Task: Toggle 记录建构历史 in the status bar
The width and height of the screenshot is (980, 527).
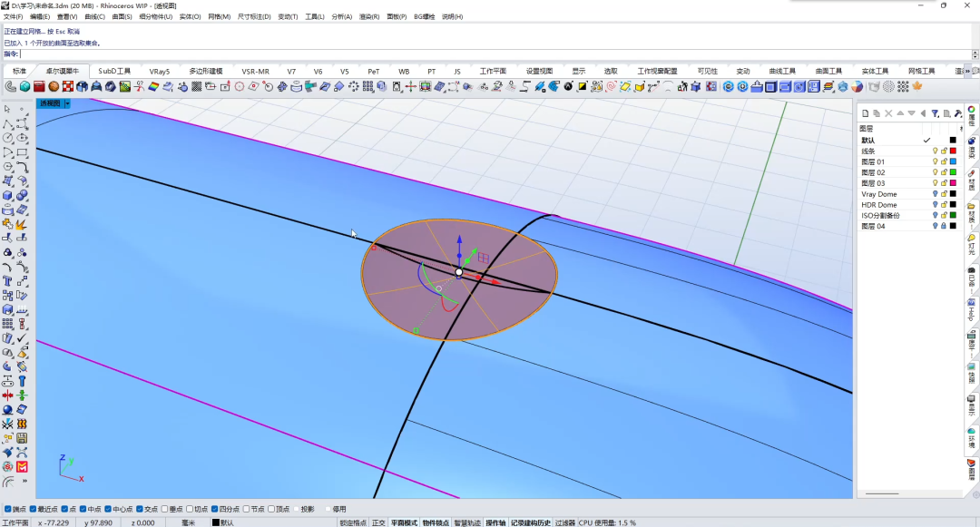Action: (x=531, y=522)
